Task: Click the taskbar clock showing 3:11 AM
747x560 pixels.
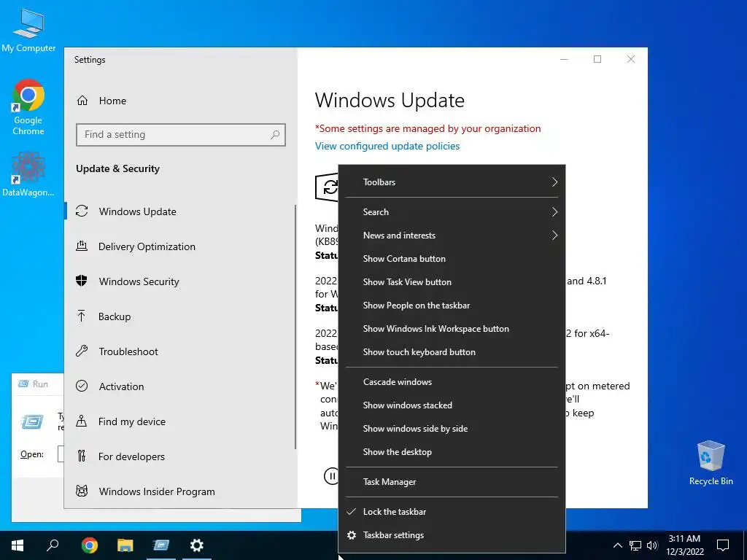Action: [x=684, y=545]
